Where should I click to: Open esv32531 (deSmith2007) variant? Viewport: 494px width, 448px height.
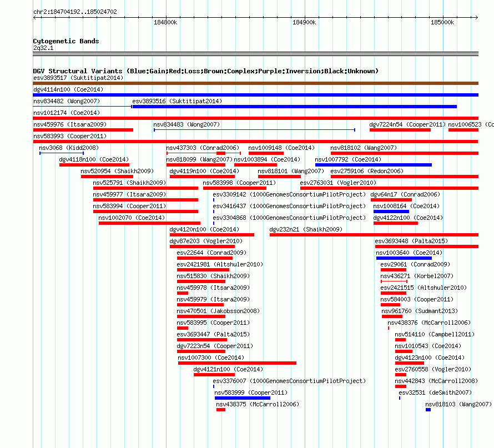[x=400, y=398]
